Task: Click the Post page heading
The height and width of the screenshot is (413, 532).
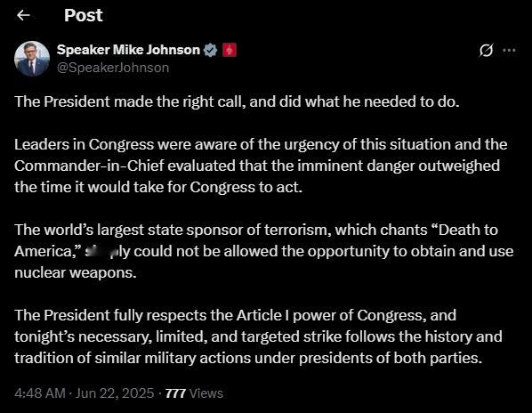Action: click(84, 15)
